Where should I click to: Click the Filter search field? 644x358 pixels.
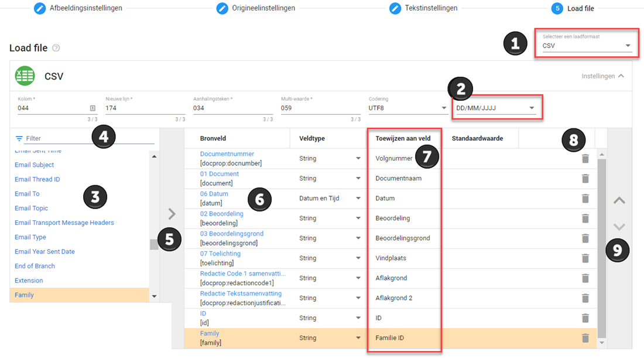point(88,138)
